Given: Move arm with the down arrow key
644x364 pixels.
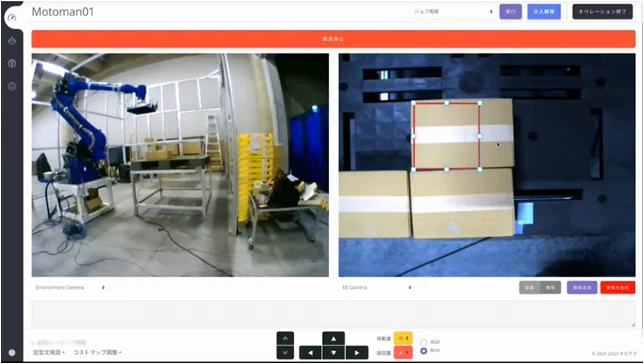Looking at the screenshot, I should [x=334, y=352].
